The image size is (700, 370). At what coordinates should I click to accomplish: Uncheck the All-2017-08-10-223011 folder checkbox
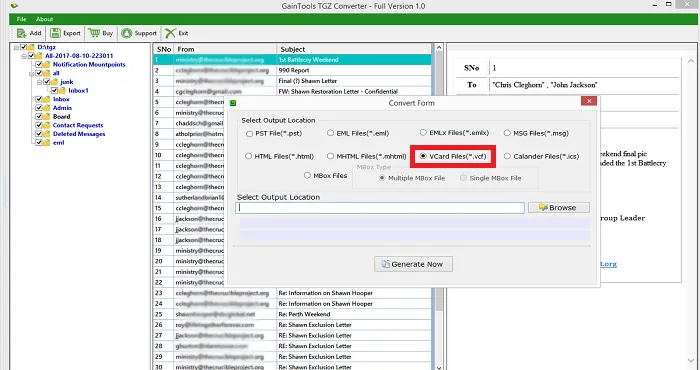coord(31,56)
